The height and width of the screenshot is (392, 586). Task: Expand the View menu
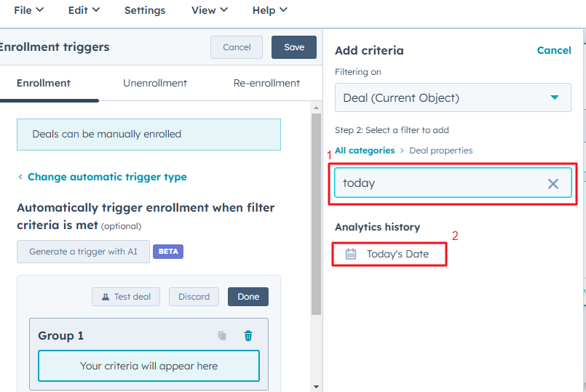[x=209, y=10]
